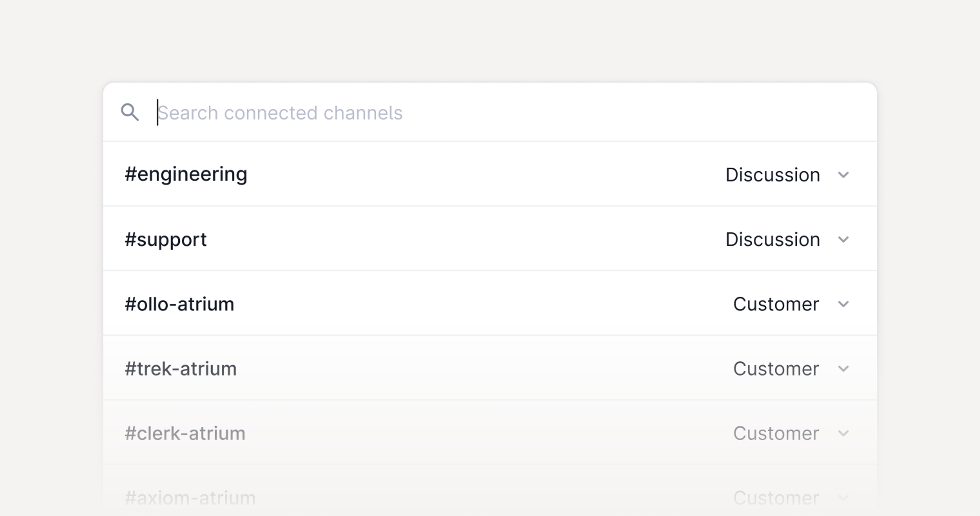Focus the search connected channels field
Viewport: 980px width, 516px height.
(x=342, y=112)
